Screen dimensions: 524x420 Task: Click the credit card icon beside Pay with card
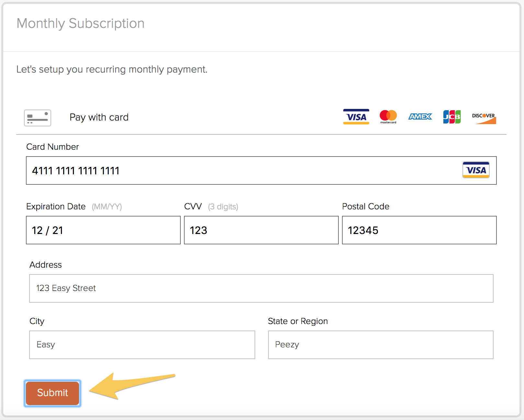38,118
